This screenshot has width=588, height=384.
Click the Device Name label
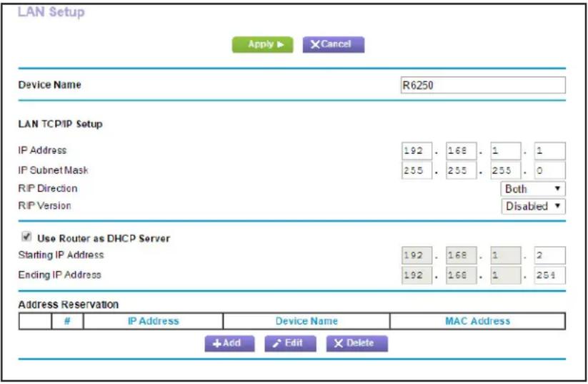(x=49, y=85)
